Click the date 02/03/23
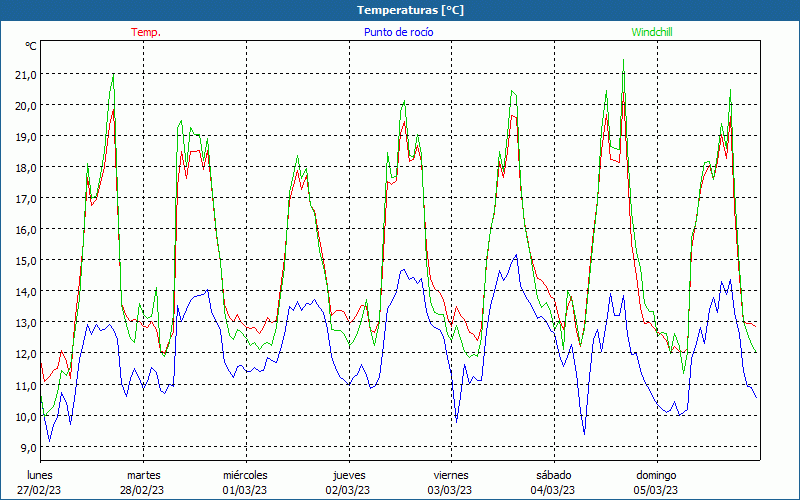This screenshot has height=500, width=800. tap(348, 490)
